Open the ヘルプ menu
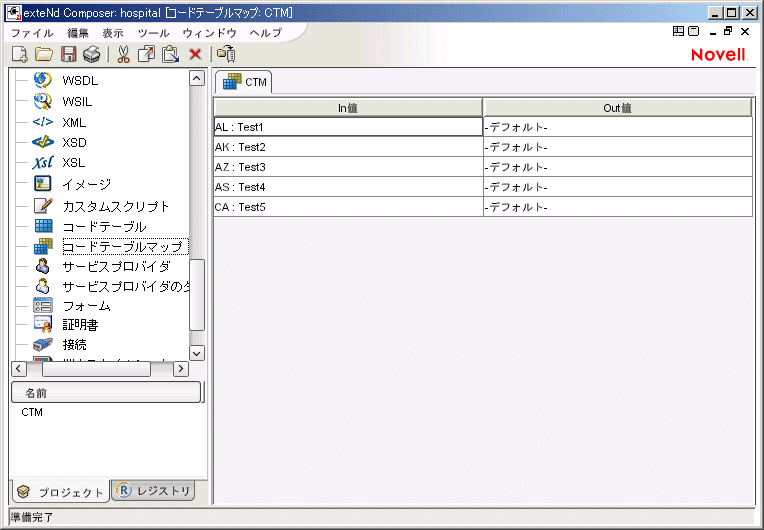Image resolution: width=764 pixels, height=530 pixels. click(266, 33)
